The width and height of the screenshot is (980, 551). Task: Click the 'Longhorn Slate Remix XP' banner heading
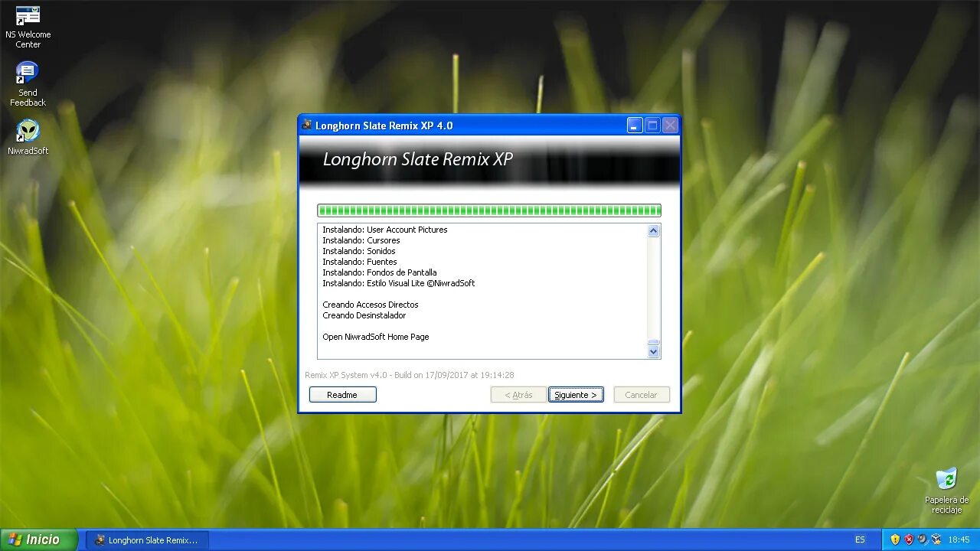click(x=418, y=159)
